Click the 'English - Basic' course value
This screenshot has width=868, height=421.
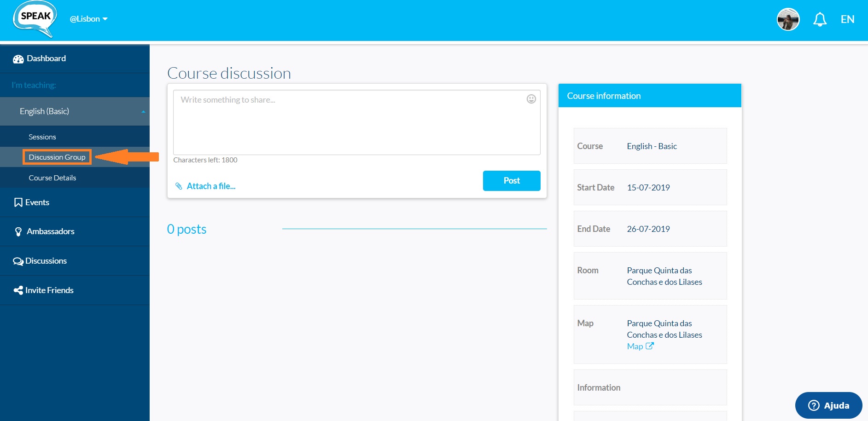652,146
